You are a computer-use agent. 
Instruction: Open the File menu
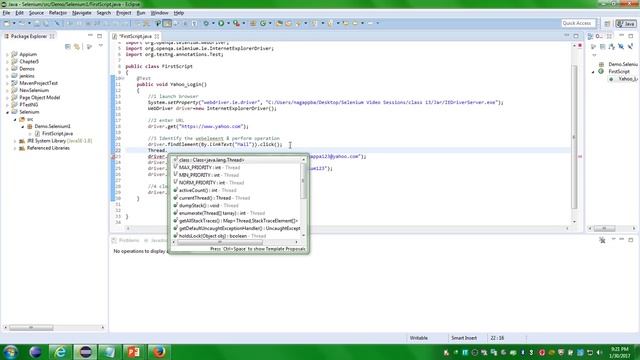point(6,13)
